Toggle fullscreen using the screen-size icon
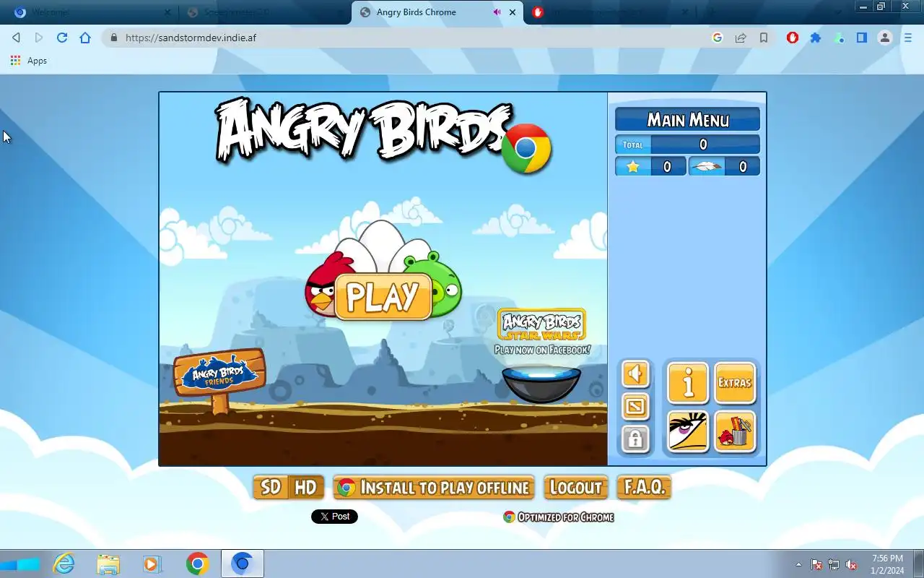This screenshot has height=578, width=924. [635, 407]
